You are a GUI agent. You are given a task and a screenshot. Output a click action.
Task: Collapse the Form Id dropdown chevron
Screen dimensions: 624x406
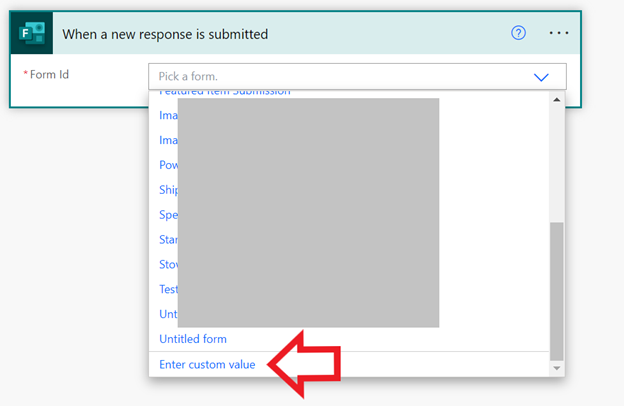541,77
